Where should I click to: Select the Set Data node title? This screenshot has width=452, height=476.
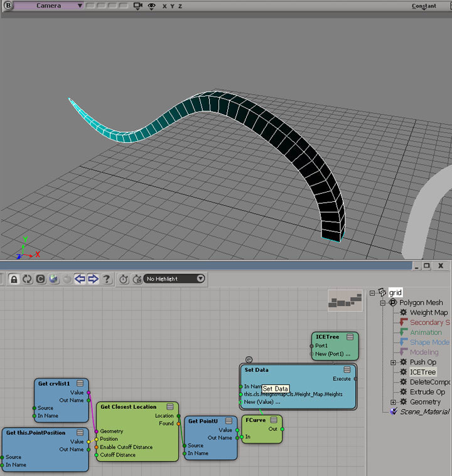point(257,370)
